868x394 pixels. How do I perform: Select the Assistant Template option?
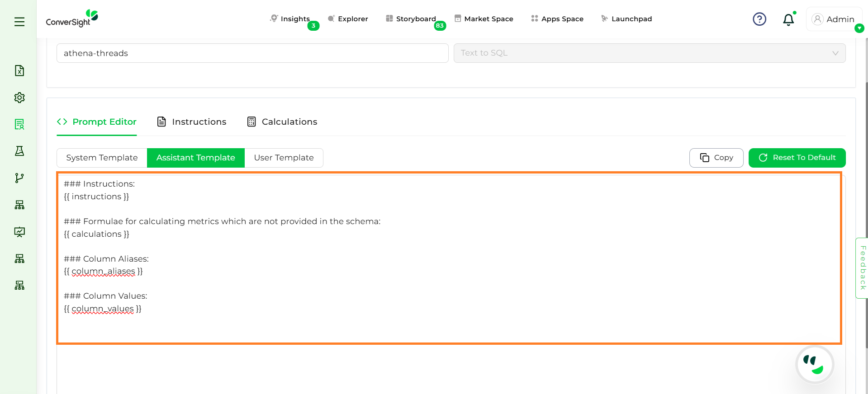tap(195, 158)
